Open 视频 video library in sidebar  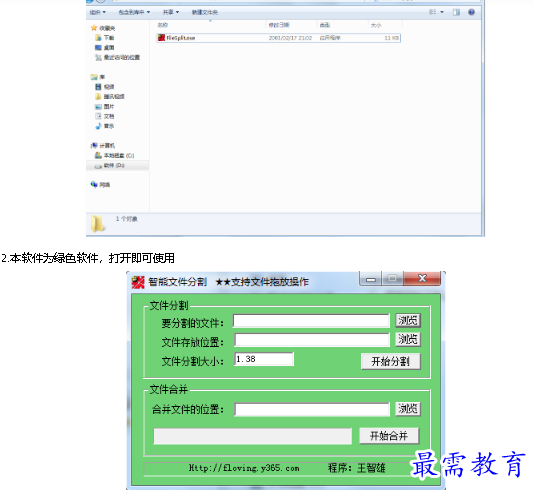coord(105,87)
